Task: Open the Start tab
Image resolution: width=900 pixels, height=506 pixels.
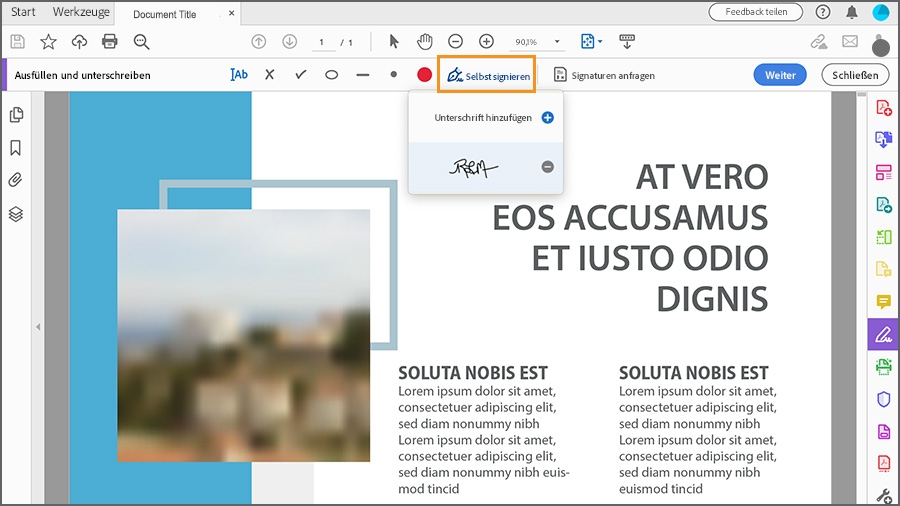Action: click(23, 12)
